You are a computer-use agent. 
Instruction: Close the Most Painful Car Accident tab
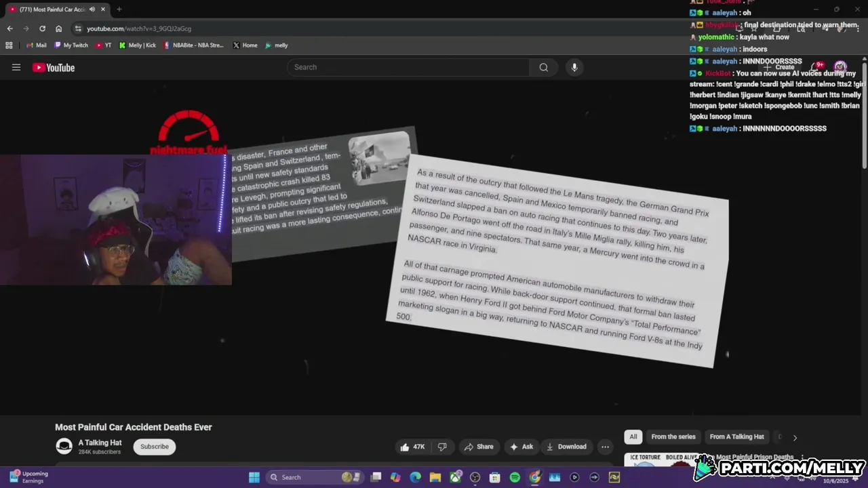tap(103, 9)
